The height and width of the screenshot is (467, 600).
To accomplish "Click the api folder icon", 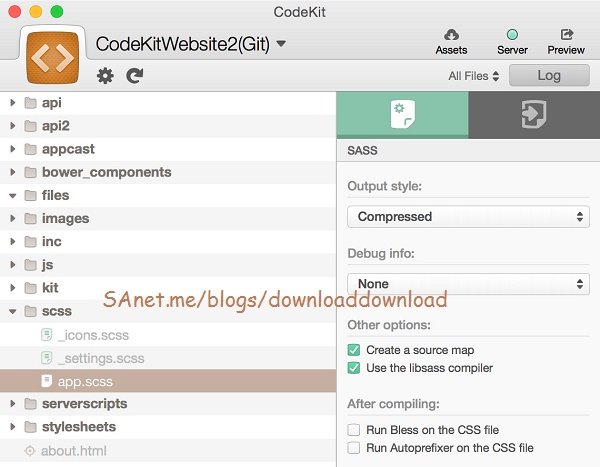I will [30, 103].
